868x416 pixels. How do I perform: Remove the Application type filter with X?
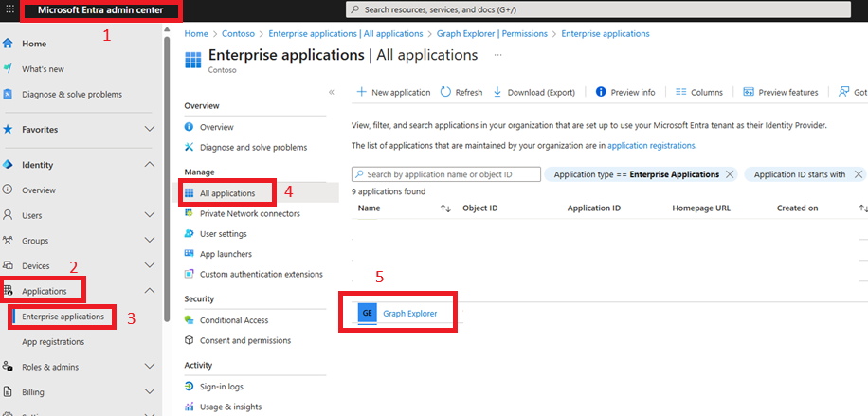coord(730,174)
